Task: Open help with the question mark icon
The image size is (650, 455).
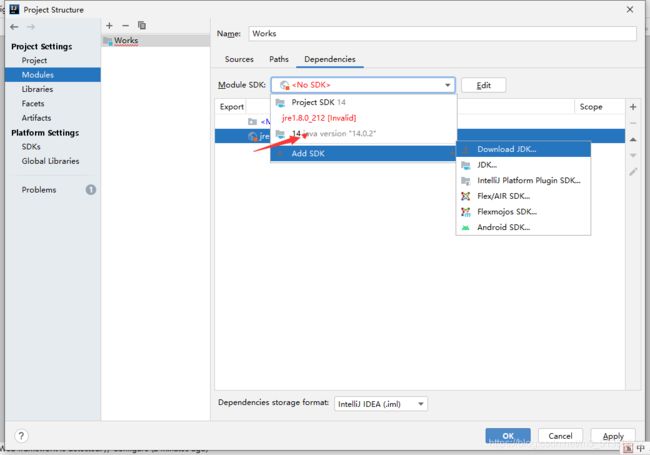Action: (21, 436)
